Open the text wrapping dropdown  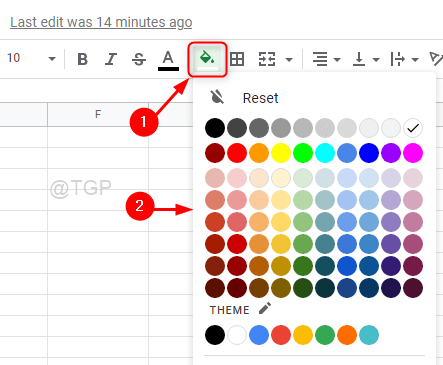[404, 59]
